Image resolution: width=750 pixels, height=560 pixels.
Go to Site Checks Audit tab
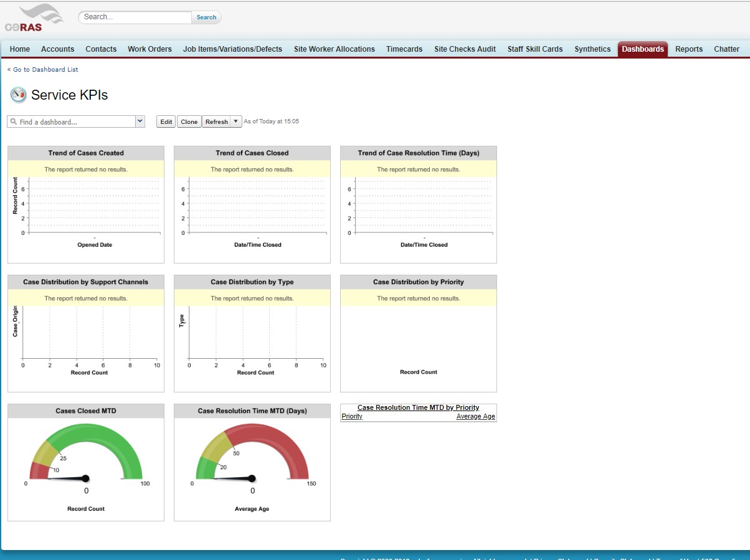point(465,49)
